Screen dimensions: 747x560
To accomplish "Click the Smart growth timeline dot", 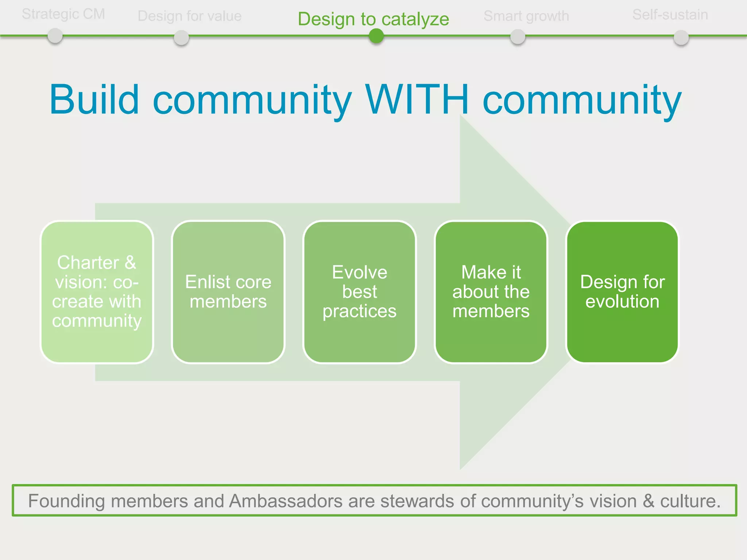I will [x=518, y=37].
